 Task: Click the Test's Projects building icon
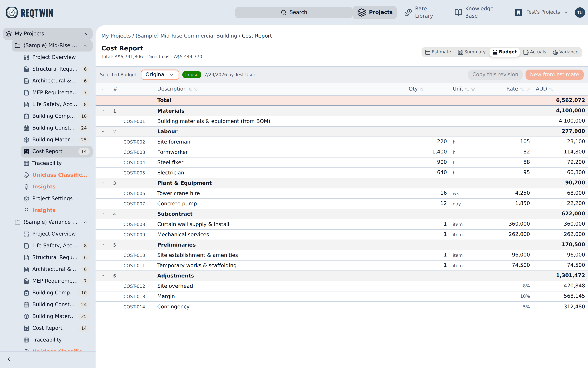coord(518,12)
